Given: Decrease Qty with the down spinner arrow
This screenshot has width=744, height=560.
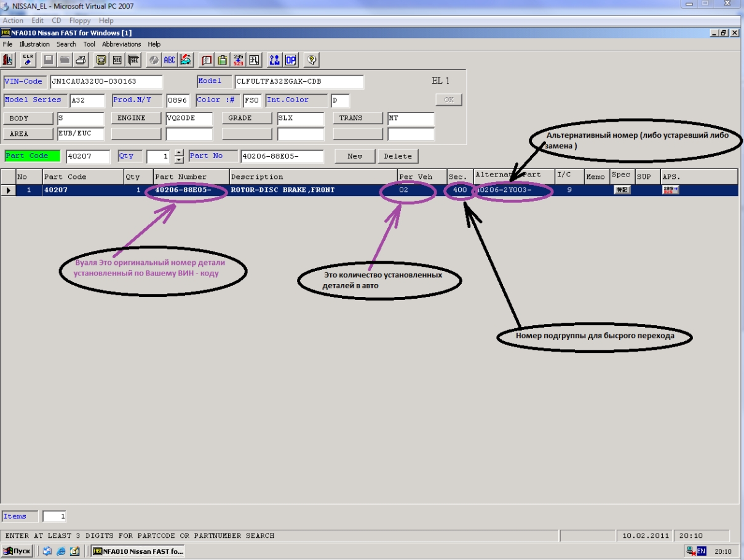Looking at the screenshot, I should click(x=179, y=160).
